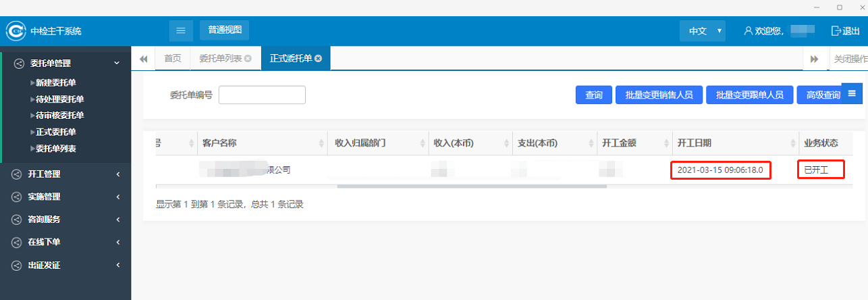Open 待审核委托单 in the sidebar
The image size is (868, 300).
point(59,116)
